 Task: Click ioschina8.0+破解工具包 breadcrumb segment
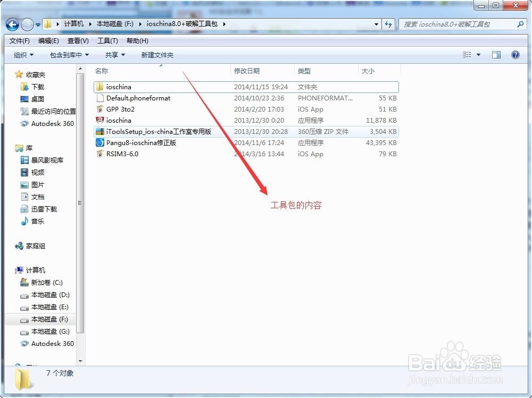click(x=182, y=24)
